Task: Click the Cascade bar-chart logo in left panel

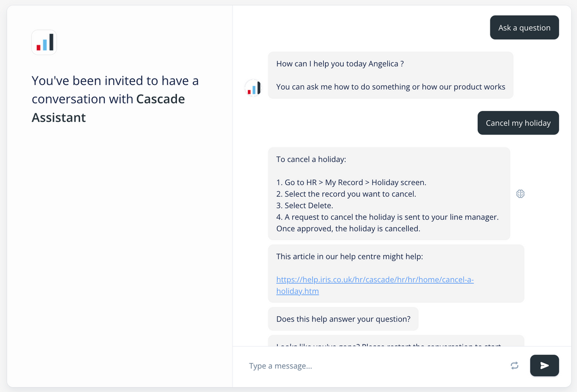Action: (x=44, y=42)
